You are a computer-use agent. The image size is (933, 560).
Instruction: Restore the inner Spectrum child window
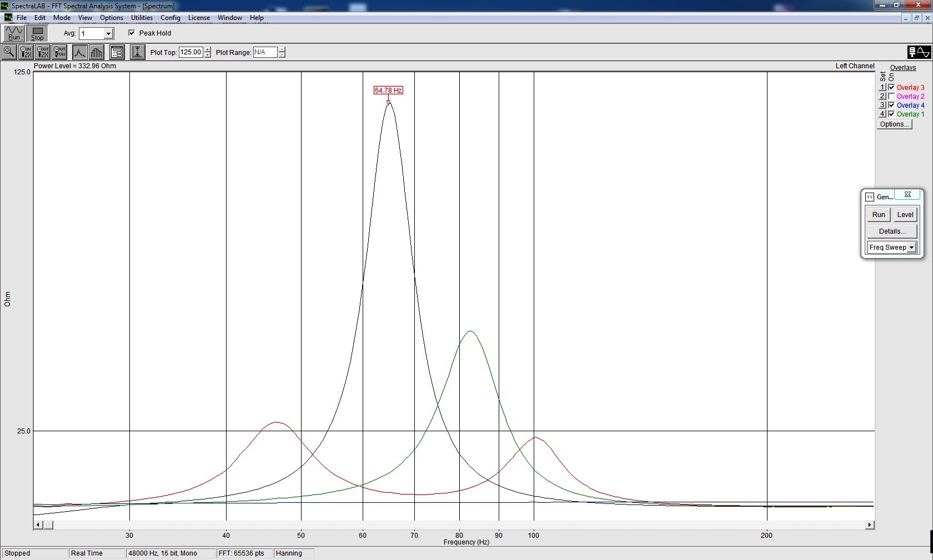[x=916, y=18]
